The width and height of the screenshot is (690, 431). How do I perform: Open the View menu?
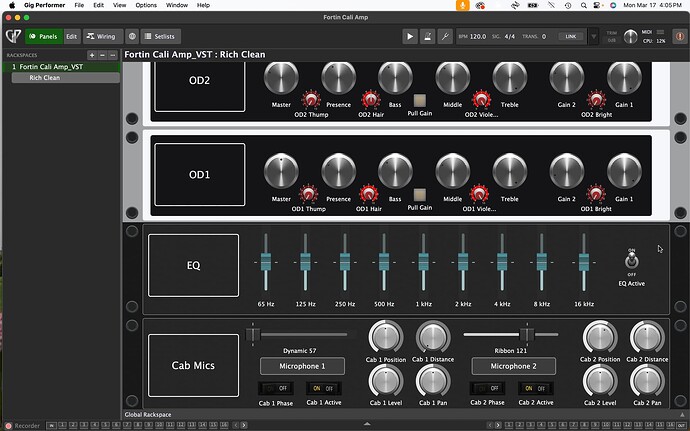[119, 5]
